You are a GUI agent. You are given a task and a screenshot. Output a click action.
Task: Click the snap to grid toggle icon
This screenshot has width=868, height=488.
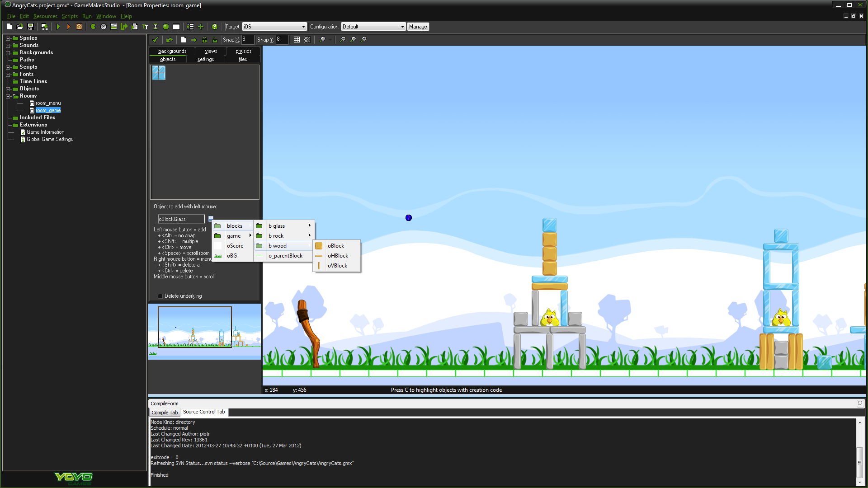point(297,39)
